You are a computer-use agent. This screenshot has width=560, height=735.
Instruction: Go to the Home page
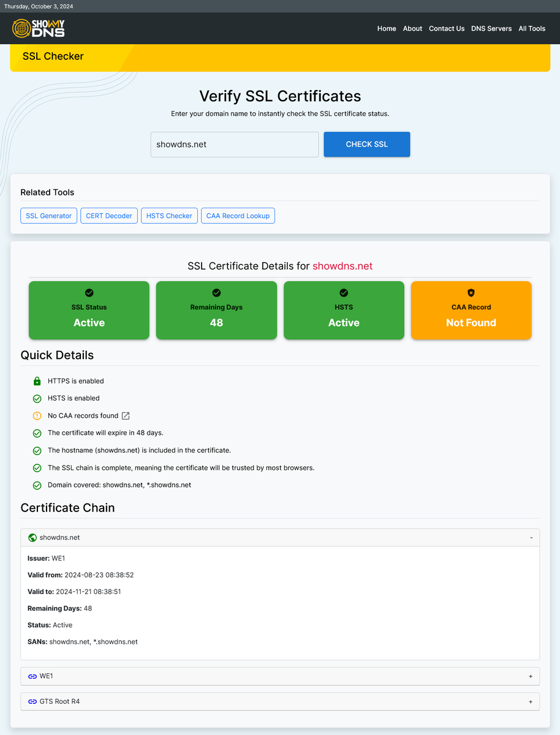tap(387, 28)
